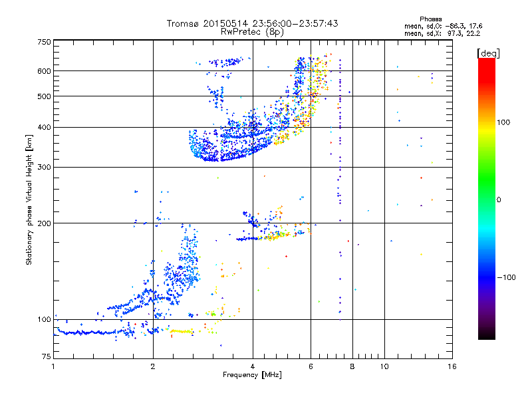
Task: Click the y-axis tick label '600'
Action: (x=44, y=71)
